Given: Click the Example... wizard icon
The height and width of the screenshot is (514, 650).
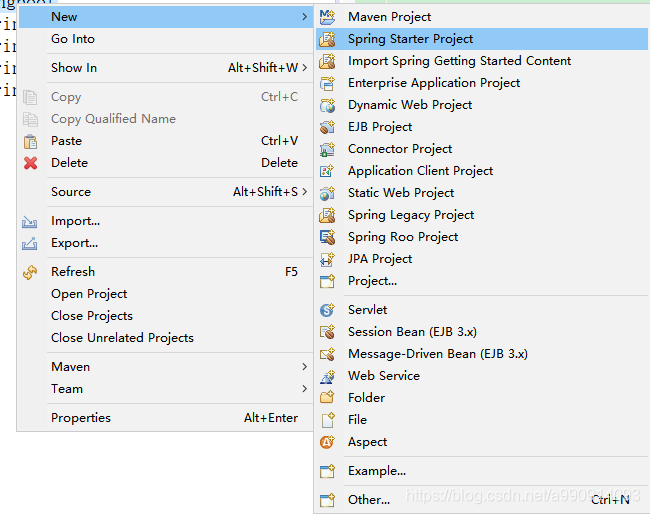Looking at the screenshot, I should [327, 471].
